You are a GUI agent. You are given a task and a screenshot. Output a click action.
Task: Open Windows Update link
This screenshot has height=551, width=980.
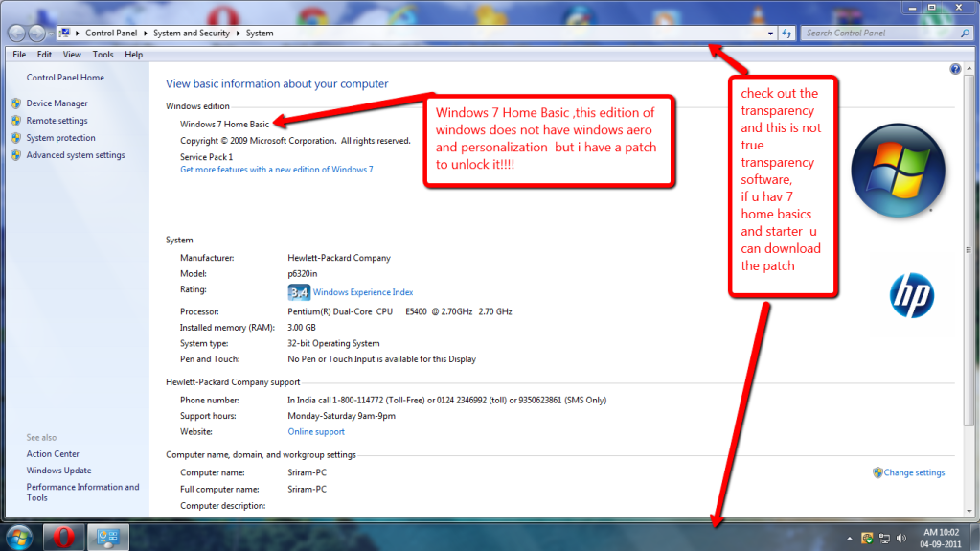58,471
